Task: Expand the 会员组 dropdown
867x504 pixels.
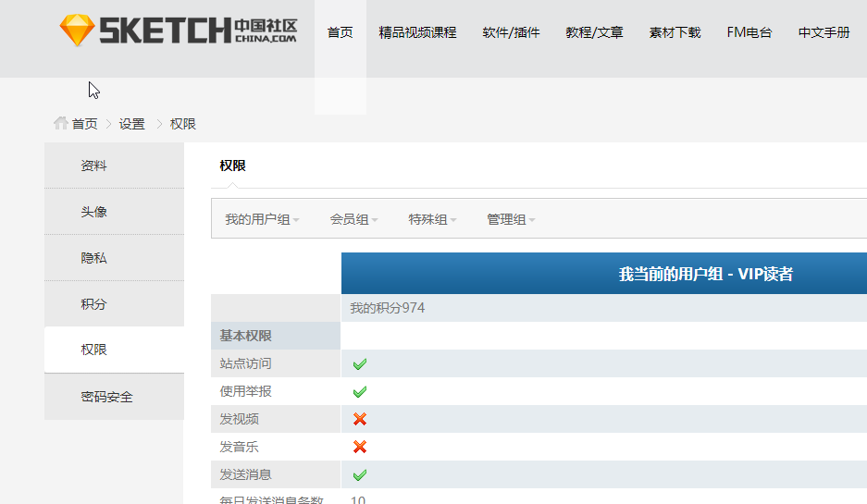Action: (x=353, y=219)
